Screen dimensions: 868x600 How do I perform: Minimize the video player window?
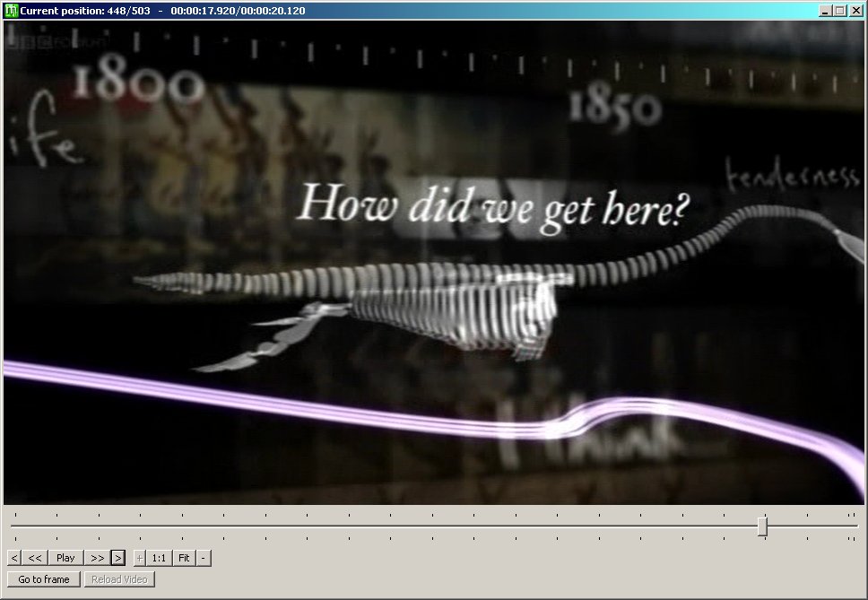click(x=825, y=11)
